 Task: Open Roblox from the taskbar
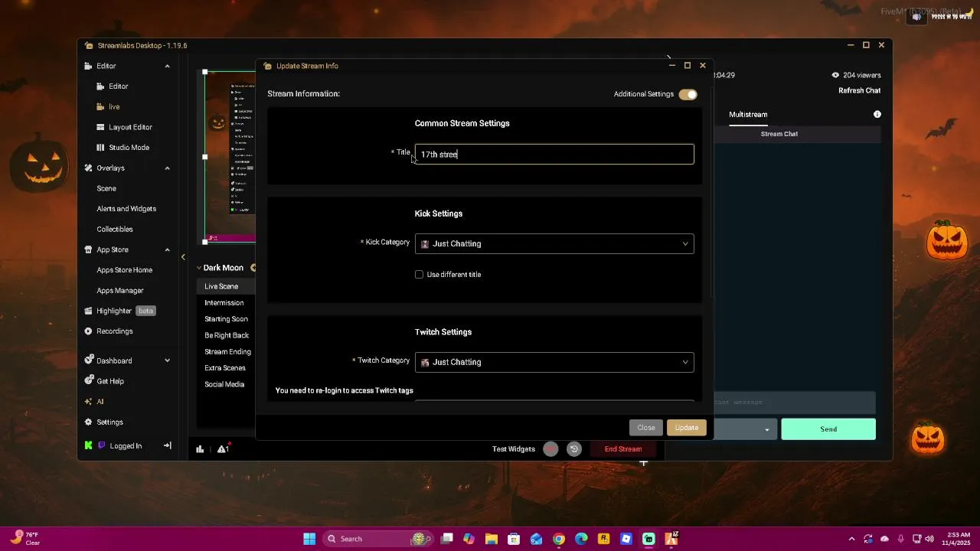(626, 539)
